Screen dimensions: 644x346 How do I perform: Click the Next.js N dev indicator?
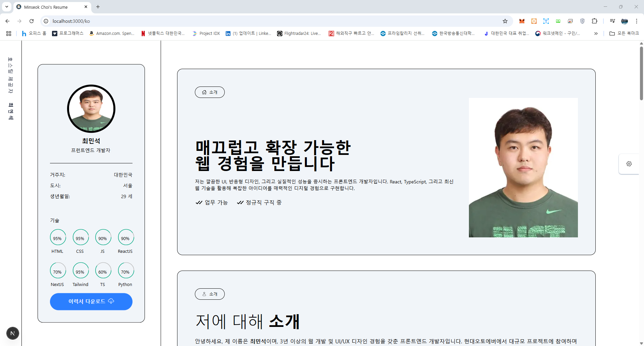(13, 333)
